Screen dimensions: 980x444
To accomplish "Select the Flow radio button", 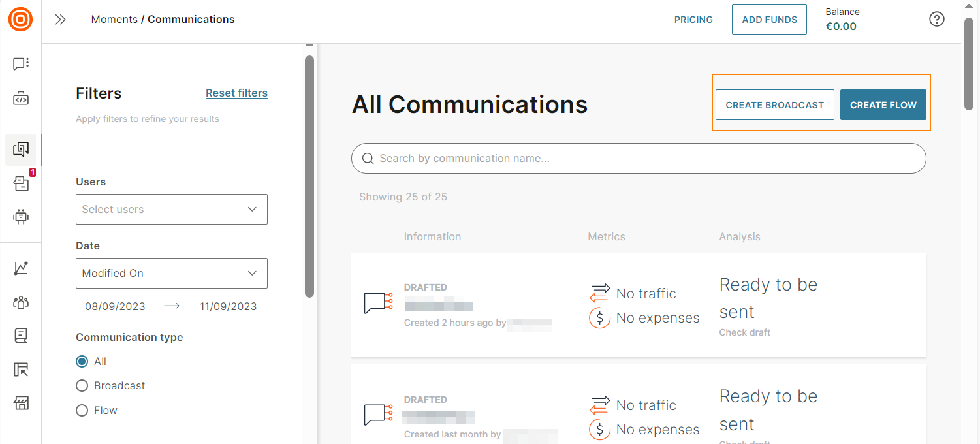I will click(x=82, y=411).
